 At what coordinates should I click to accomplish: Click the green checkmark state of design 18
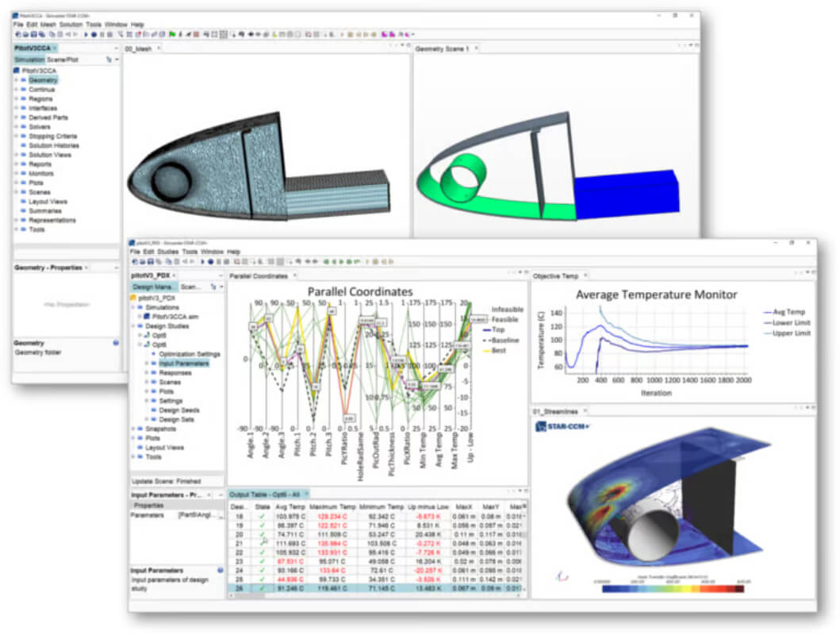[x=262, y=517]
